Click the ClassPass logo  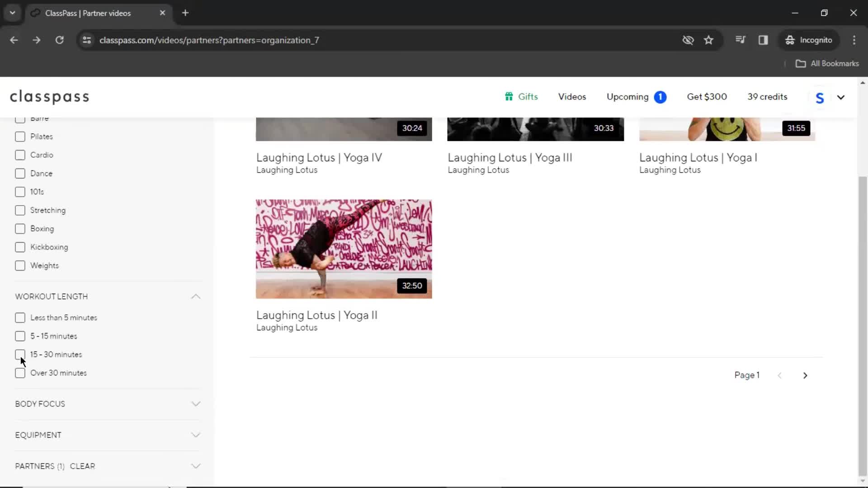click(x=50, y=97)
